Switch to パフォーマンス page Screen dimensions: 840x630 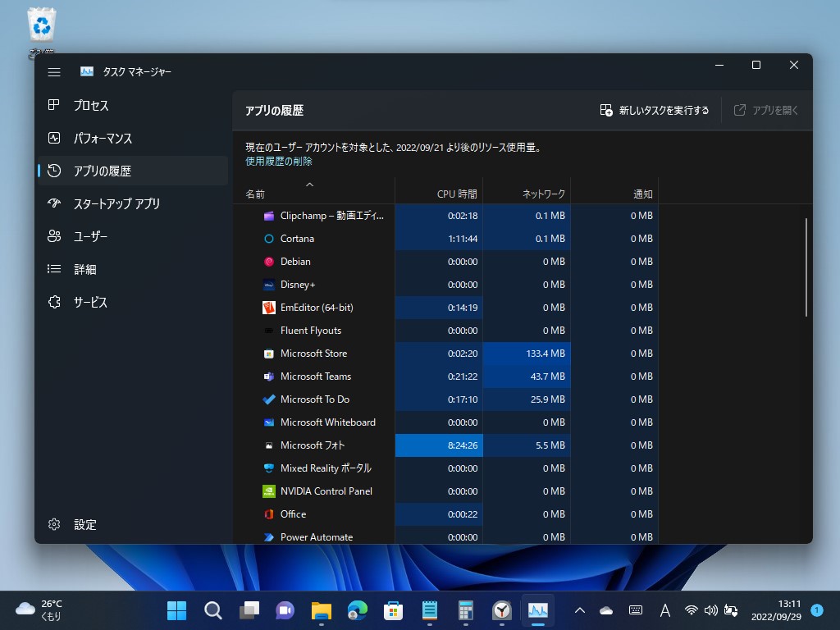coord(133,138)
